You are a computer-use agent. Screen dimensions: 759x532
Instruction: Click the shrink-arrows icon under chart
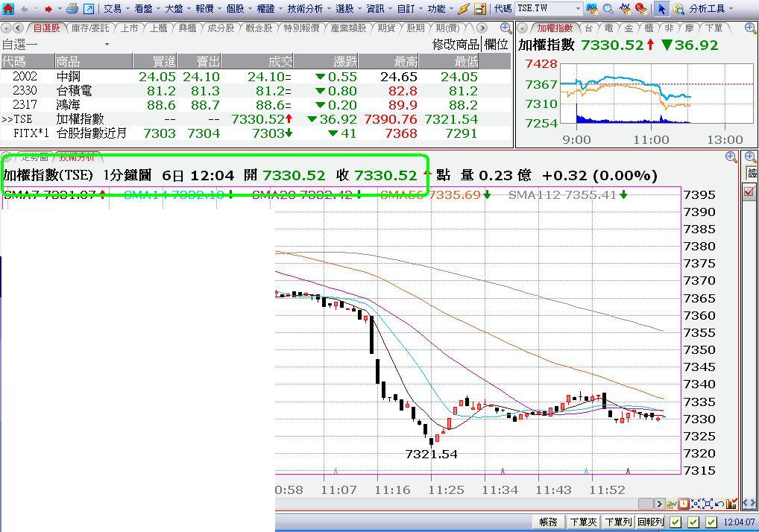pos(696,504)
